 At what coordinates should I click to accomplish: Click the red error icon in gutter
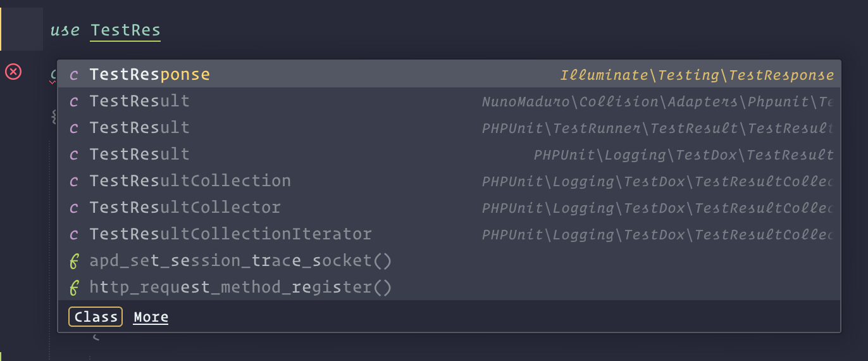pyautogui.click(x=13, y=72)
